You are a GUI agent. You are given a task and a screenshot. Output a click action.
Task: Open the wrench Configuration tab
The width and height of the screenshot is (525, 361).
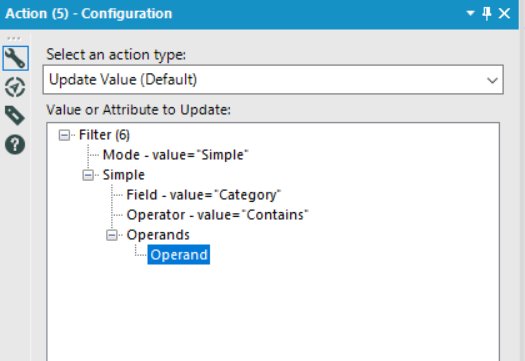tap(15, 58)
